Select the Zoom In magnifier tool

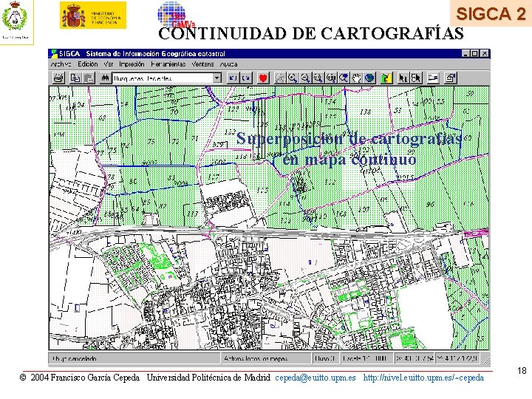pos(293,78)
